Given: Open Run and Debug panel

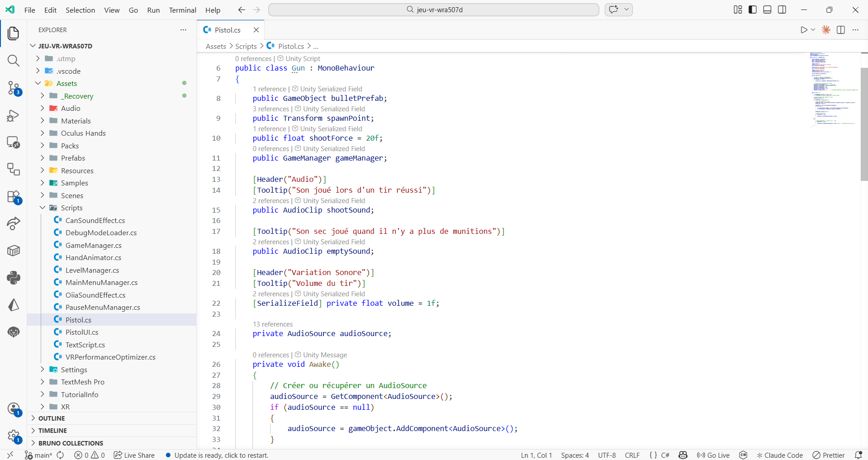Looking at the screenshot, I should 14,115.
